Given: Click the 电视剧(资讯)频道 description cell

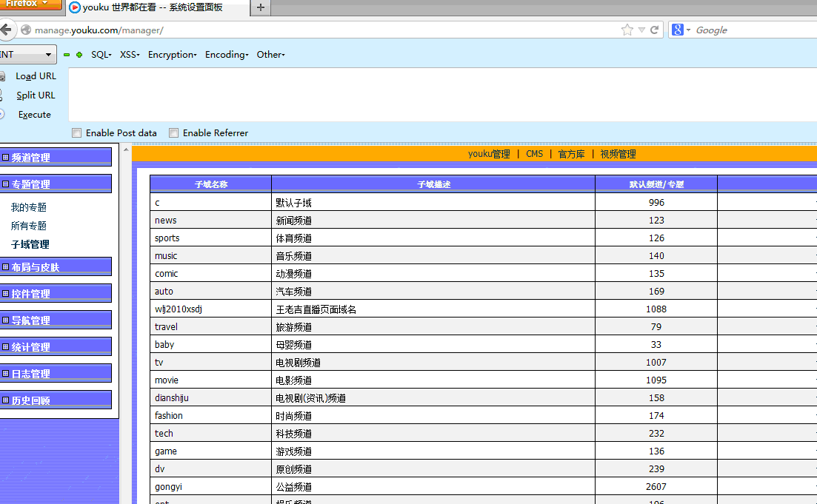Looking at the screenshot, I should [x=433, y=397].
